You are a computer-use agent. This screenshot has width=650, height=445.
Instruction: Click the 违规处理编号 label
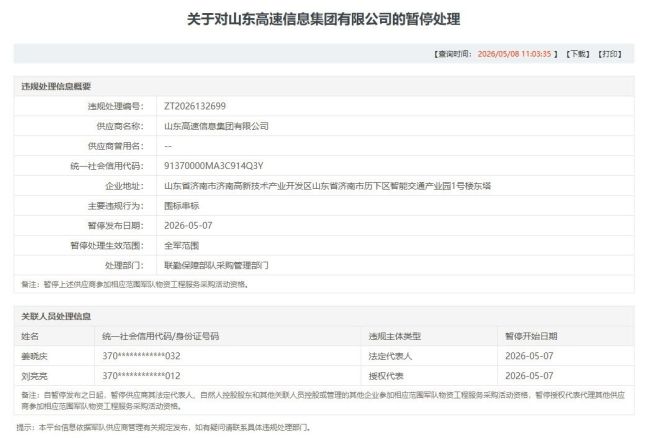(x=116, y=106)
